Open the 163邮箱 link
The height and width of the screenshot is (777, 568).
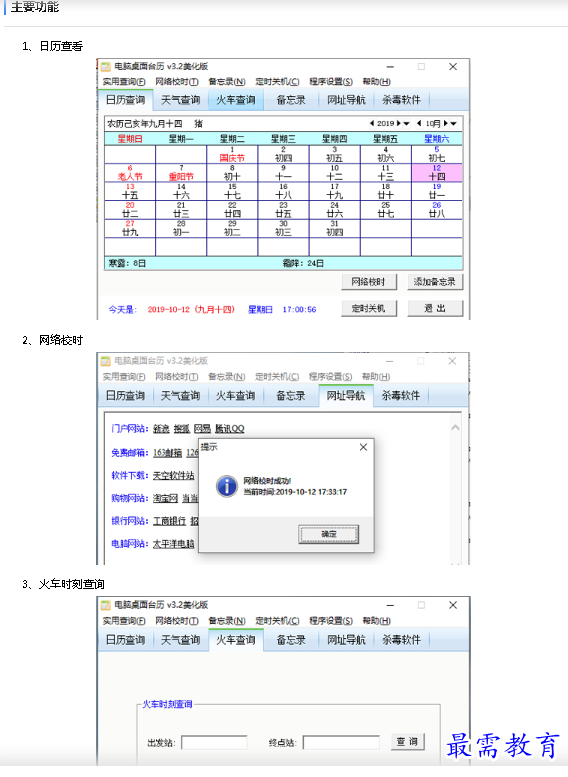point(168,452)
